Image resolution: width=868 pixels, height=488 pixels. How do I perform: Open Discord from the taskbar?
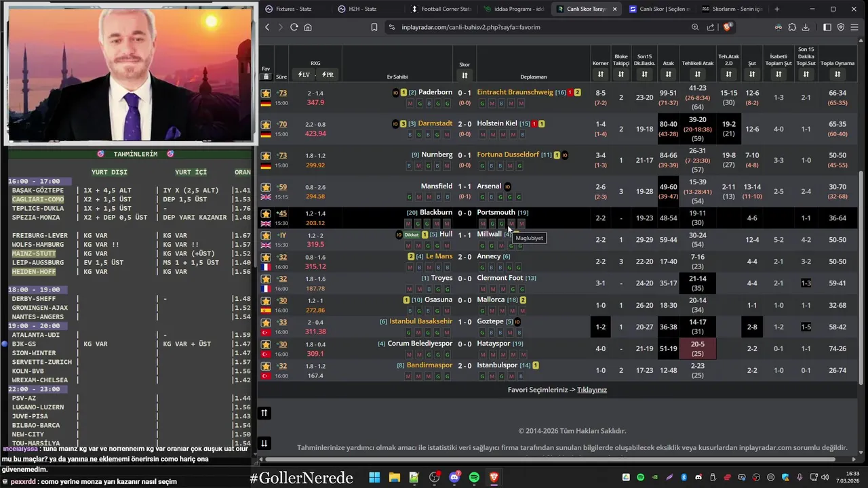coord(454,477)
